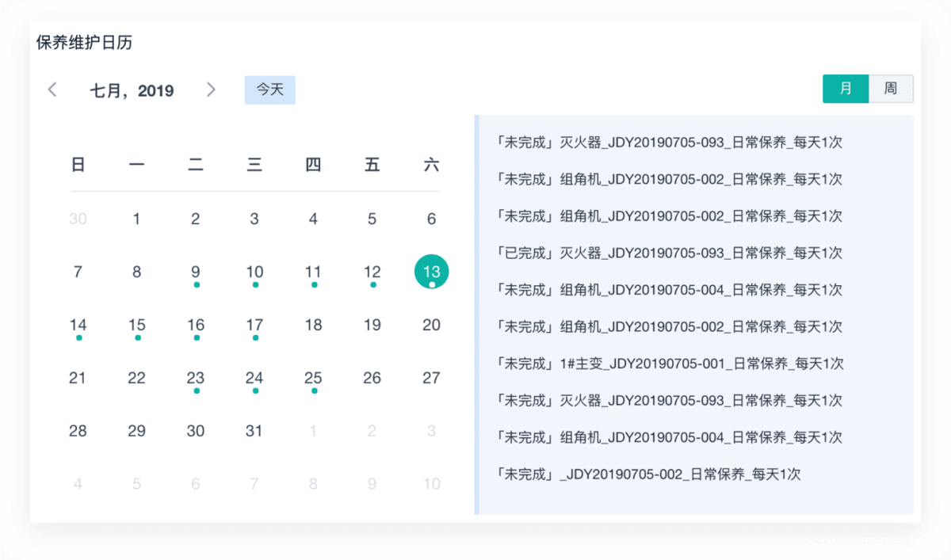
Task: Switch to 周 (week) view
Action: tap(891, 89)
